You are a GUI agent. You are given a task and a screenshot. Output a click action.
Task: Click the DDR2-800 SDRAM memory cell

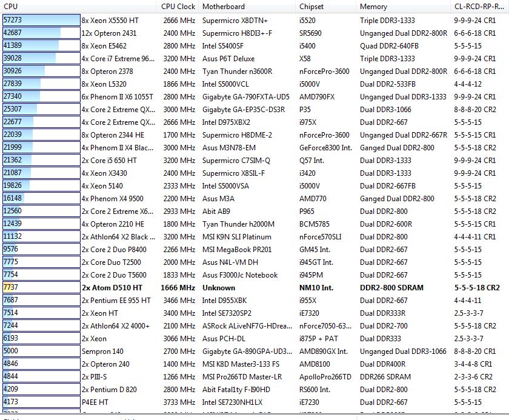click(x=392, y=288)
